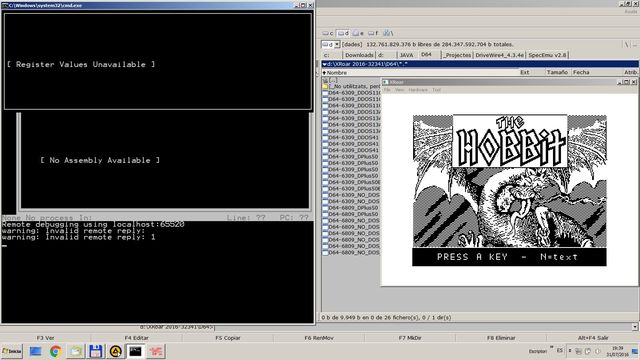Screen dimensions: 640x360
Task: Click the cmd.exe window title icon
Action: pos(4,5)
